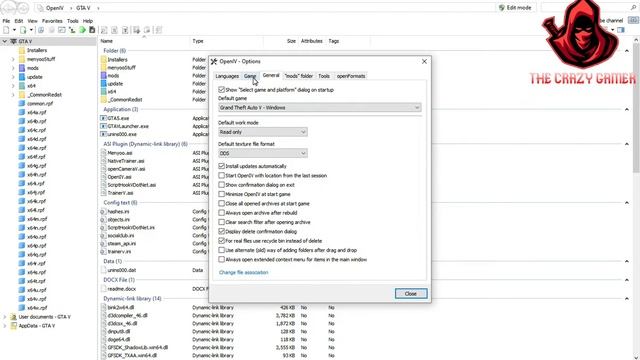Image resolution: width=640 pixels, height=360 pixels.
Task: Click the green document toolbar icon
Action: tap(23, 30)
